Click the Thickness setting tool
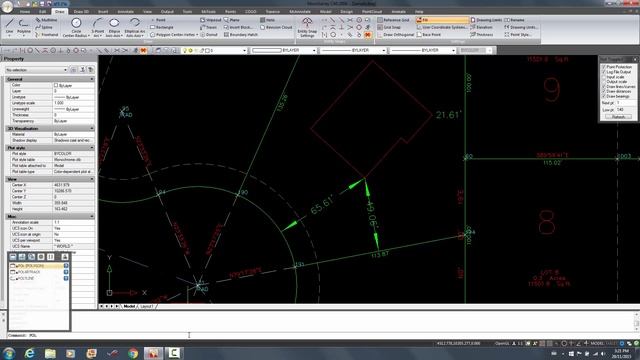The image size is (640, 360). pyautogui.click(x=482, y=35)
